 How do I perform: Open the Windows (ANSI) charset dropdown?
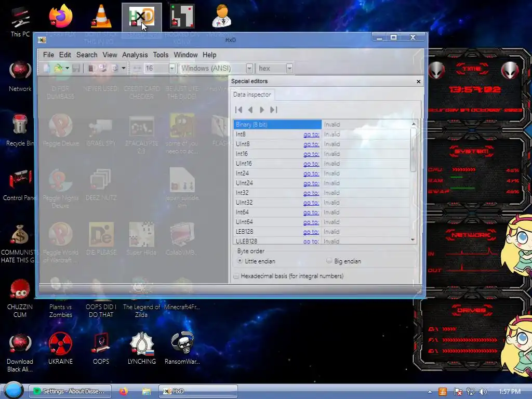tap(249, 68)
